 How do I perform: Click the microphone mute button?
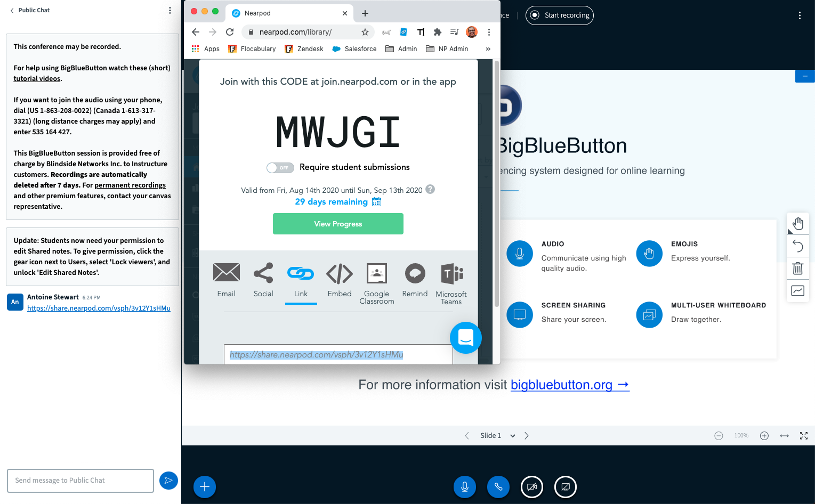(464, 486)
